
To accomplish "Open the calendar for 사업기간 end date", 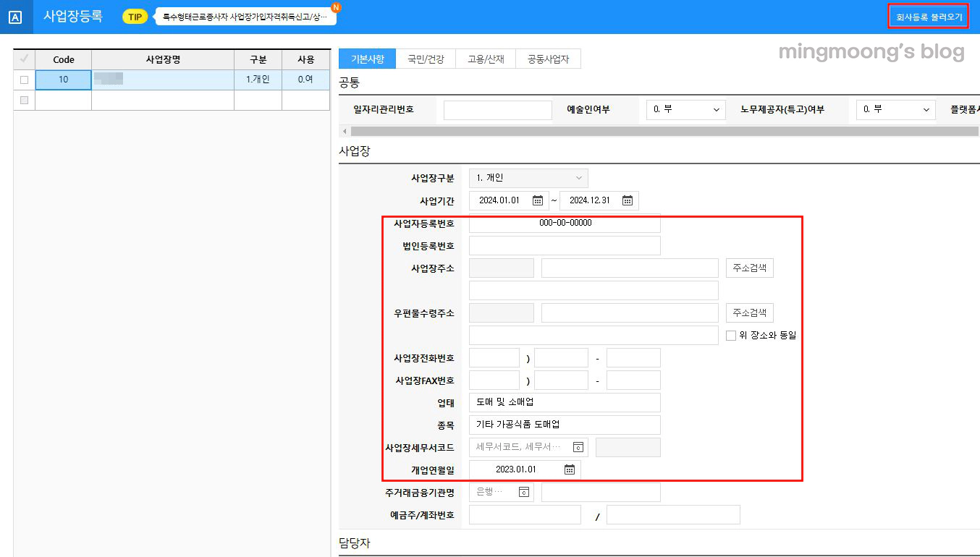I will 627,200.
